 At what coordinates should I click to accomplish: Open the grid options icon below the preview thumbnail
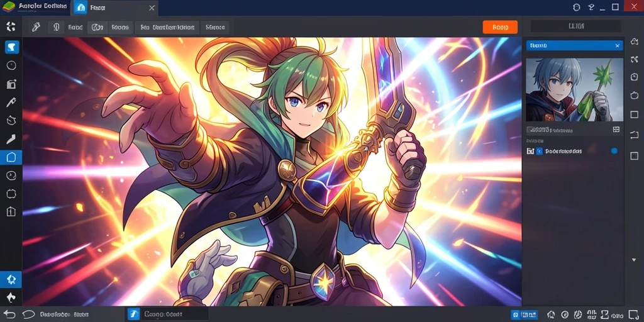(x=616, y=130)
